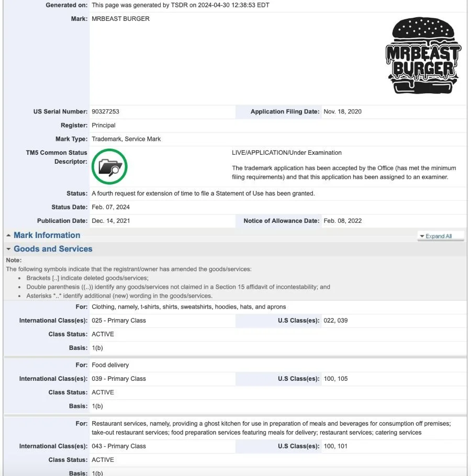The width and height of the screenshot is (471, 476).
Task: Click U.S. classes value 100, 101
Action: (335, 446)
